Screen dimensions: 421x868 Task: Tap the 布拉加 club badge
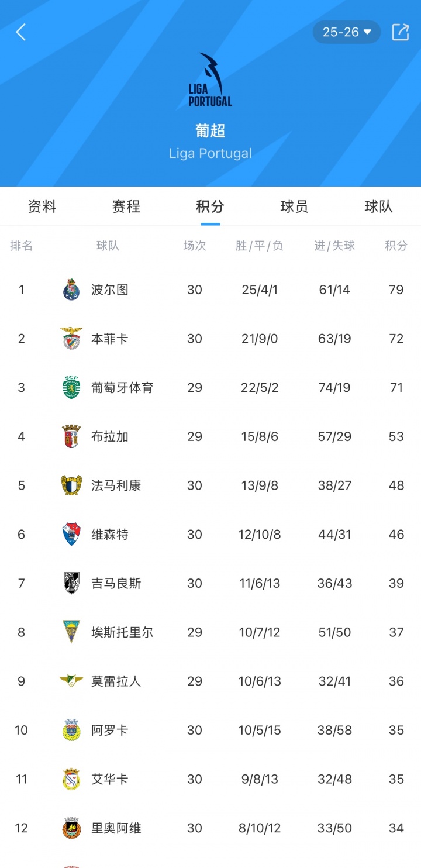point(71,437)
